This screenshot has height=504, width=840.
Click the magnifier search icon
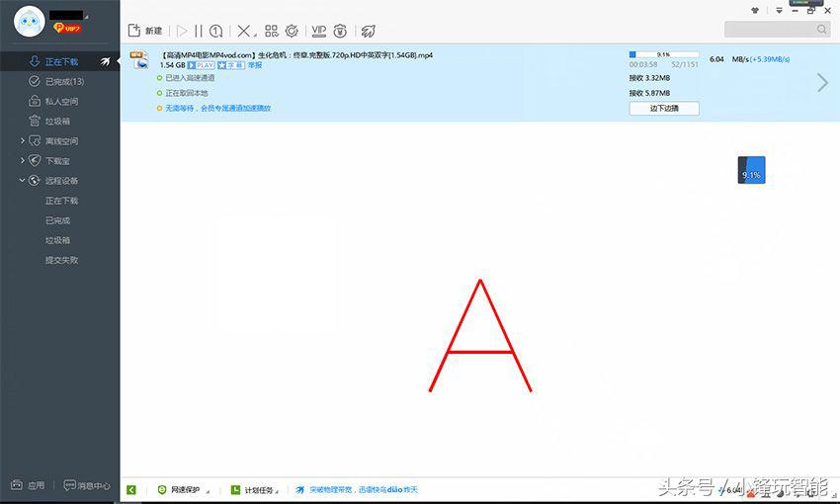[x=822, y=29]
